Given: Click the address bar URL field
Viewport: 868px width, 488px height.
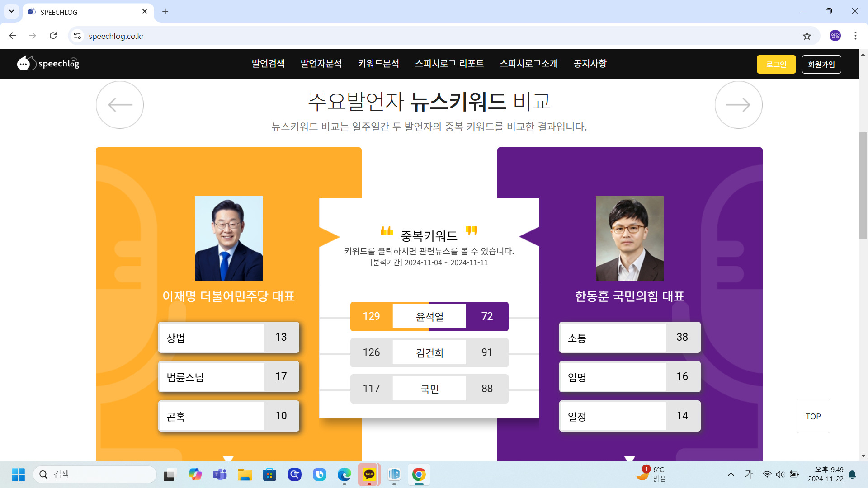Looking at the screenshot, I should tap(443, 36).
